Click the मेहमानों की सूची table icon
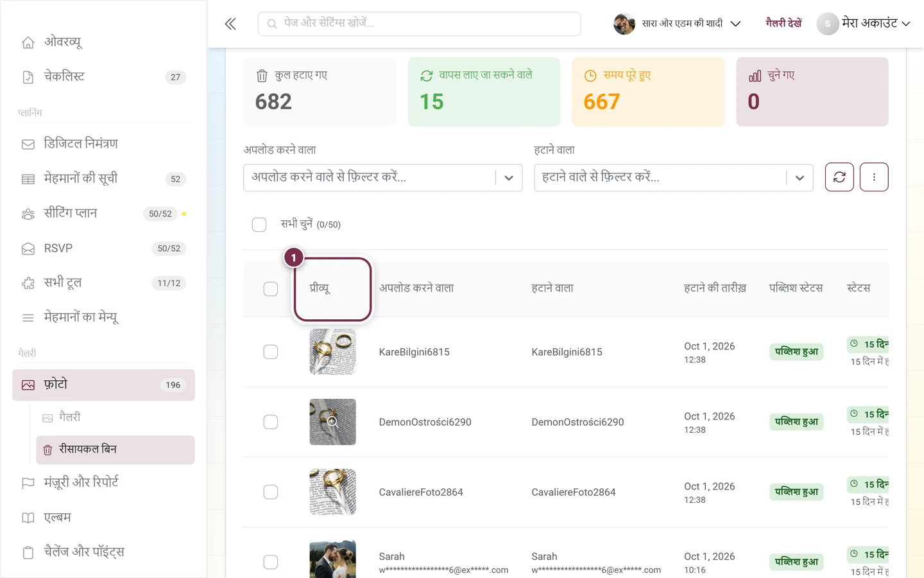This screenshot has height=578, width=924. pyautogui.click(x=28, y=179)
